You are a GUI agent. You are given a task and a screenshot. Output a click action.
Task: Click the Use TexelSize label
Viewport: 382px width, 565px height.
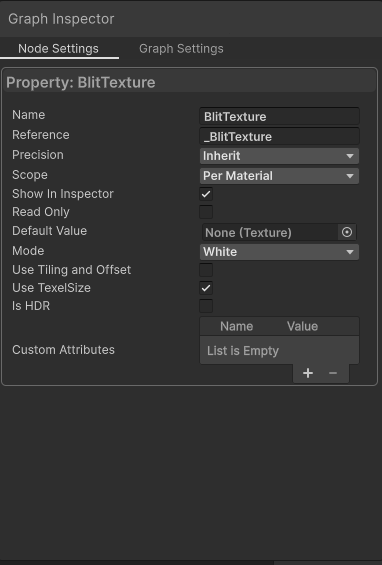click(x=52, y=288)
